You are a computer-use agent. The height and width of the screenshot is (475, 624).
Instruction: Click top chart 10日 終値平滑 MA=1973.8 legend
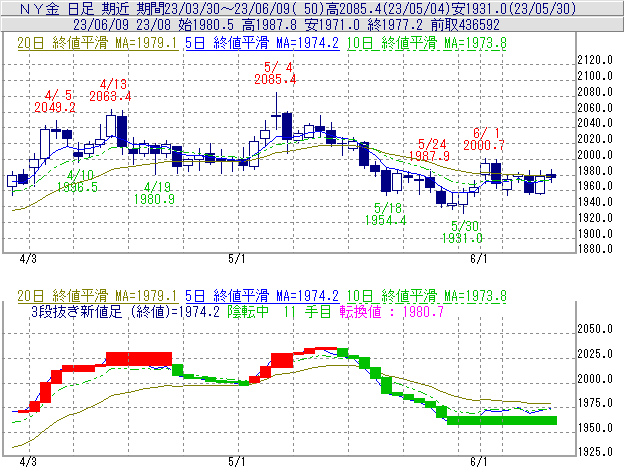pos(427,43)
